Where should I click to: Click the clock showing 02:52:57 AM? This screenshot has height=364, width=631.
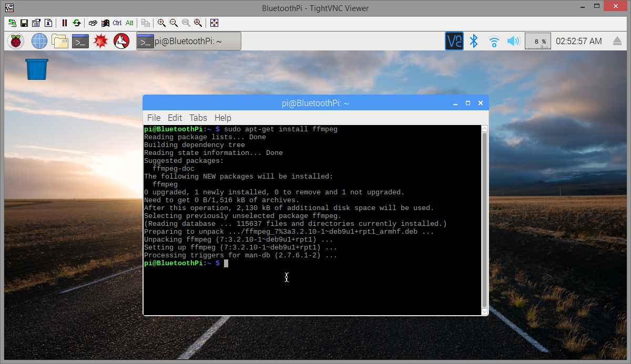coord(579,41)
